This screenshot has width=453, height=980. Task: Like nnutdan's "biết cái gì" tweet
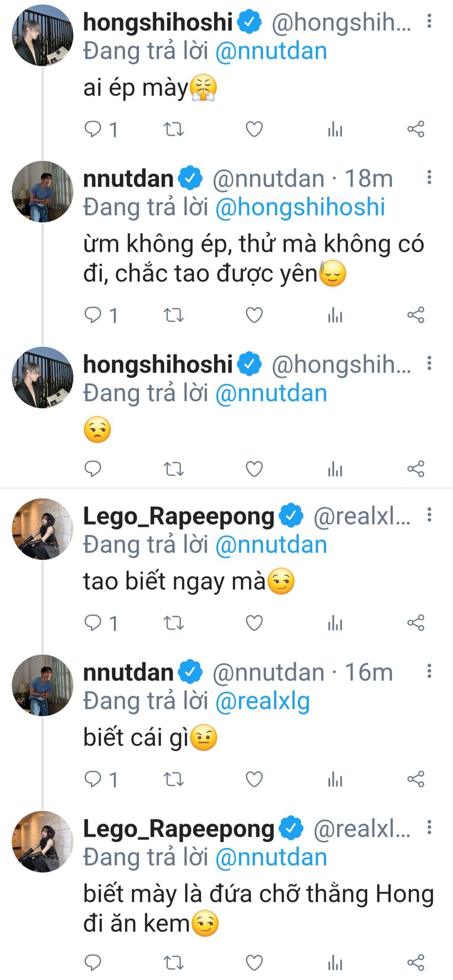click(254, 779)
